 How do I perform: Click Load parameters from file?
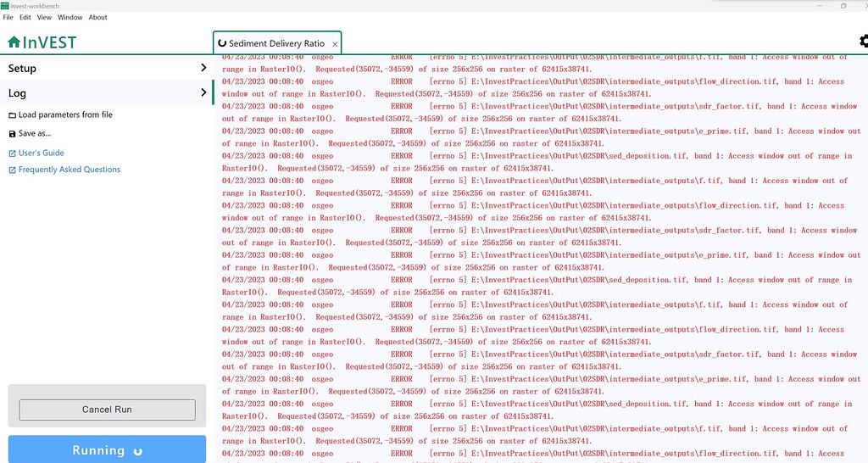pyautogui.click(x=60, y=114)
